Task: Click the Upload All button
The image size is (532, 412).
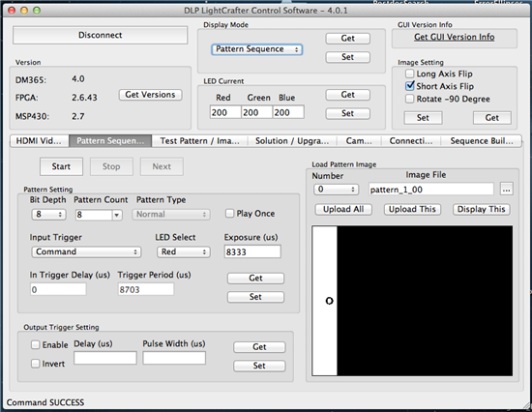Action: (x=343, y=210)
